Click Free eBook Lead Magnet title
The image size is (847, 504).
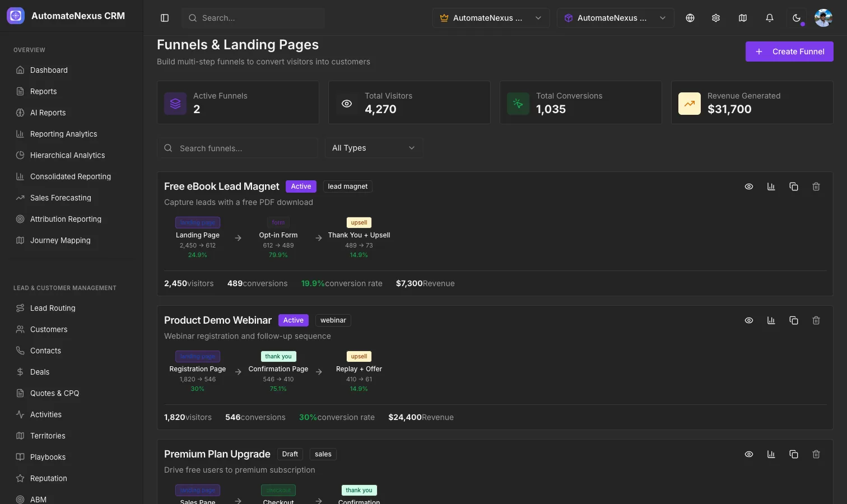221,186
